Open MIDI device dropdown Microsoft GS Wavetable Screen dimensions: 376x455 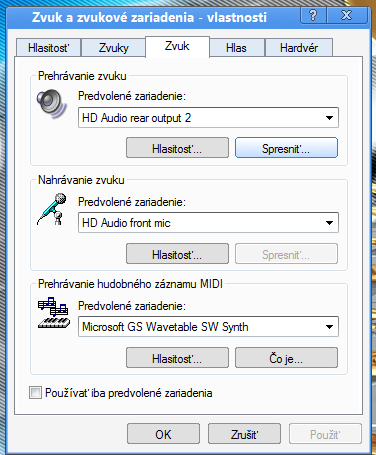coord(208,327)
